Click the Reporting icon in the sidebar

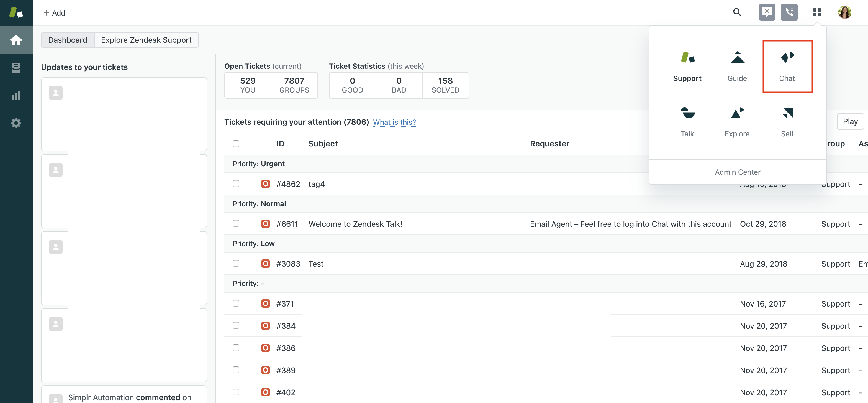[16, 95]
